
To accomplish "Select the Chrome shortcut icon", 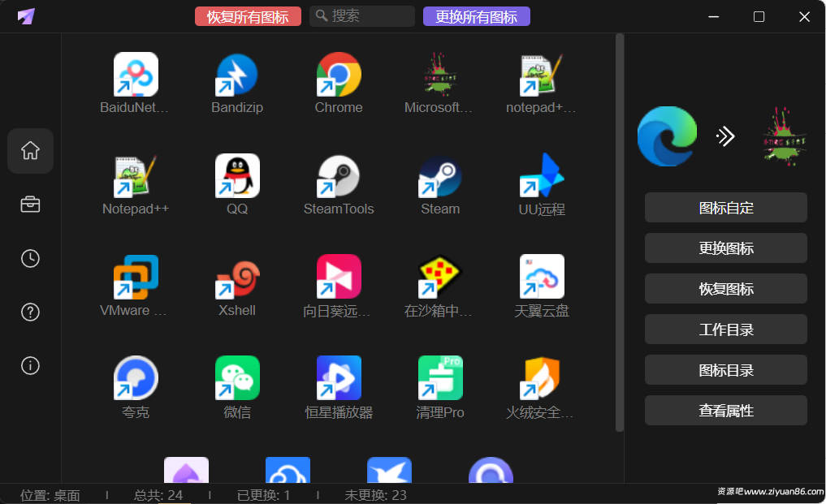I will (339, 75).
